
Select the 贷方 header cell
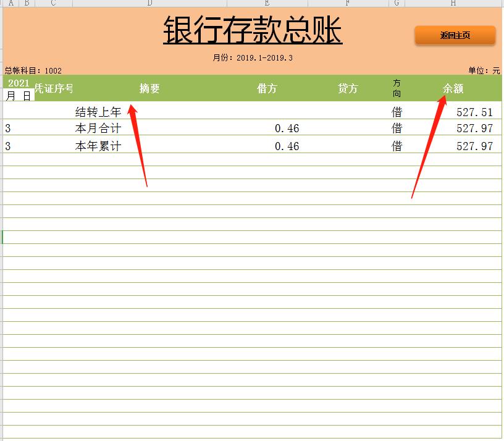tap(349, 88)
